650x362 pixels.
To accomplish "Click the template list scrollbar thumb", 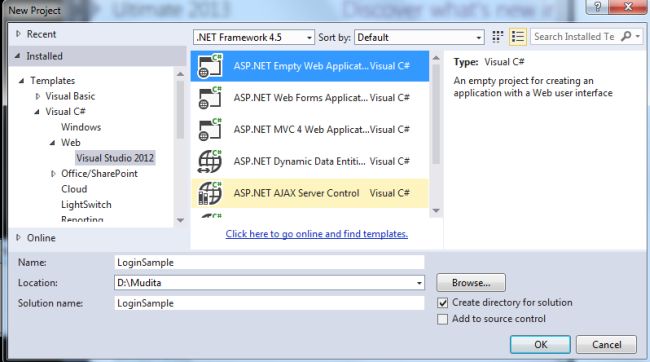I will pyautogui.click(x=436, y=114).
